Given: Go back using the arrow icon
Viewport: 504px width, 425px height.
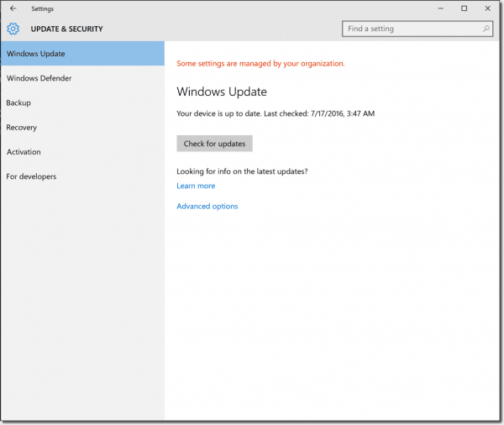Looking at the screenshot, I should 13,8.
